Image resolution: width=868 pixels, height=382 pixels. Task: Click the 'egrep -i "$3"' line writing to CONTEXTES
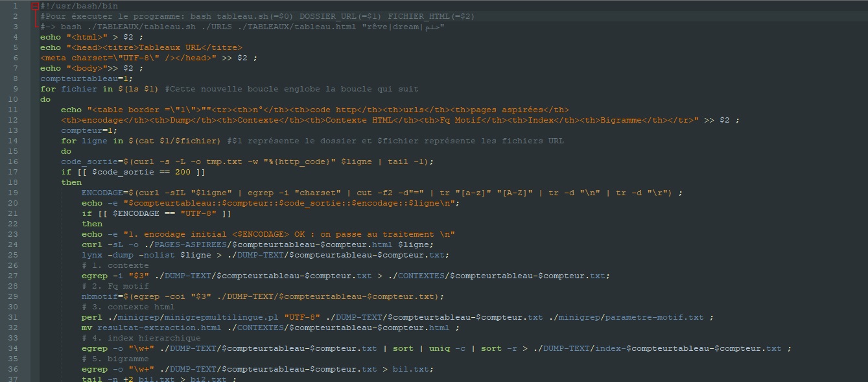[346, 276]
